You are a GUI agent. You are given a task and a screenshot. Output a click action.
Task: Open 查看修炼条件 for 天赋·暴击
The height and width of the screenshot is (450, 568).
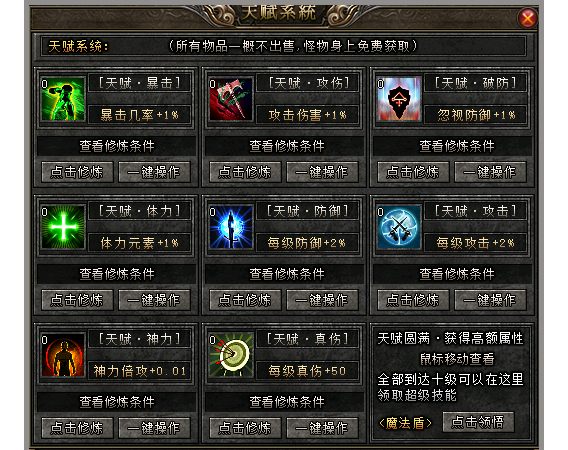117,146
